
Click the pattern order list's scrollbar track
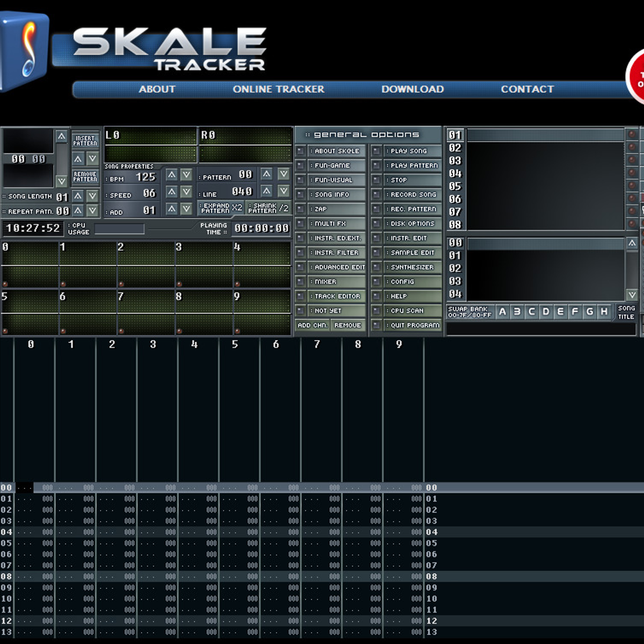(x=62, y=159)
